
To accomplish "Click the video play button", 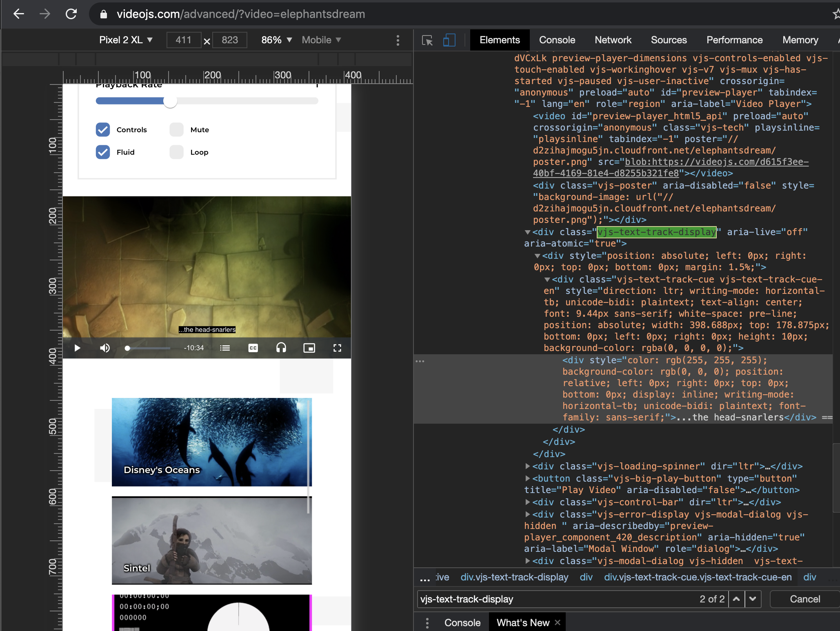I will pos(77,348).
